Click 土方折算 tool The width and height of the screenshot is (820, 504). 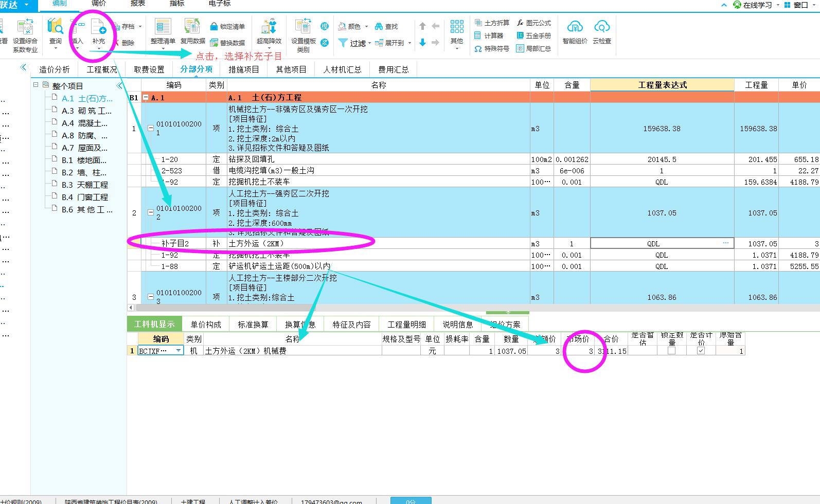coord(492,23)
